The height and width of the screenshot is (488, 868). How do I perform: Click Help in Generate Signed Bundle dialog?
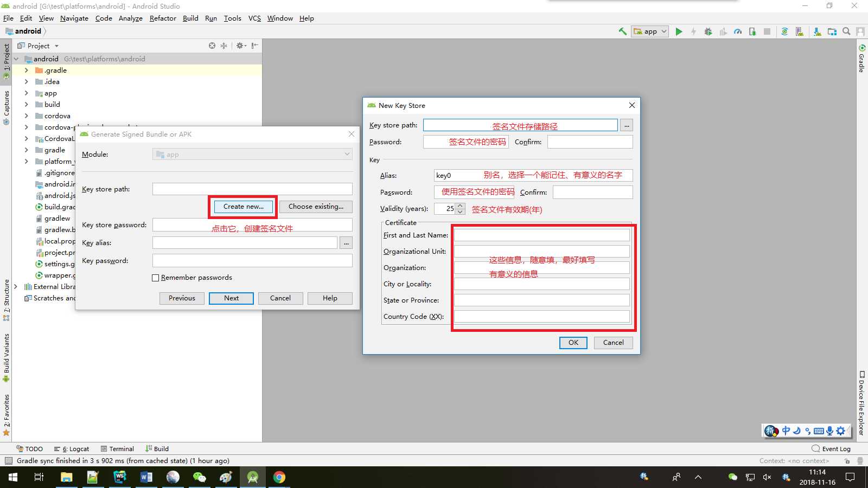(330, 298)
